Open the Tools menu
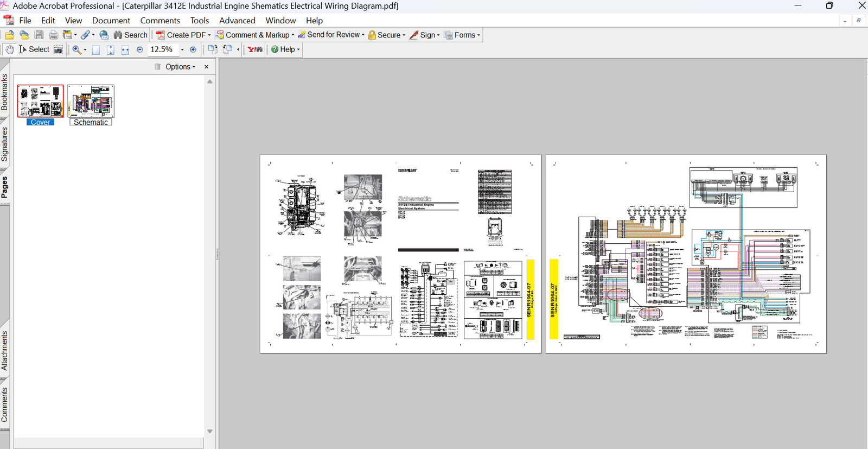This screenshot has height=449, width=868. pyautogui.click(x=200, y=21)
